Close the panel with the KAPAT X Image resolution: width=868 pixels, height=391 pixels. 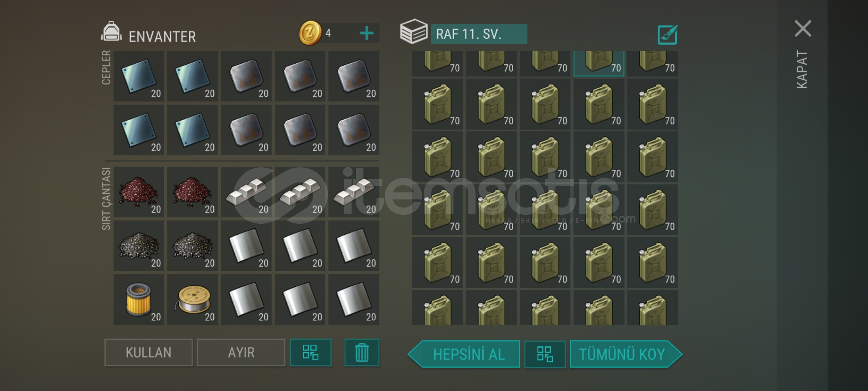[x=803, y=29]
